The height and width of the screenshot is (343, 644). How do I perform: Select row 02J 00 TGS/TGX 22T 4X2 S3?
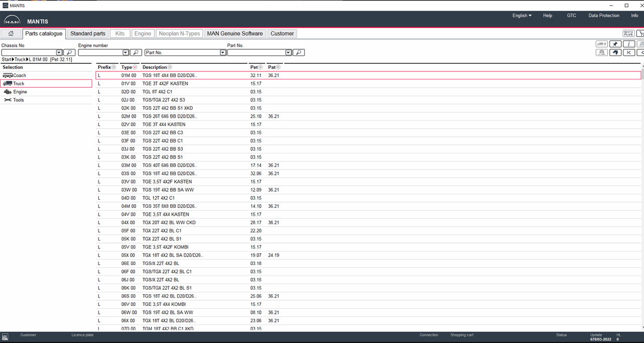click(368, 100)
